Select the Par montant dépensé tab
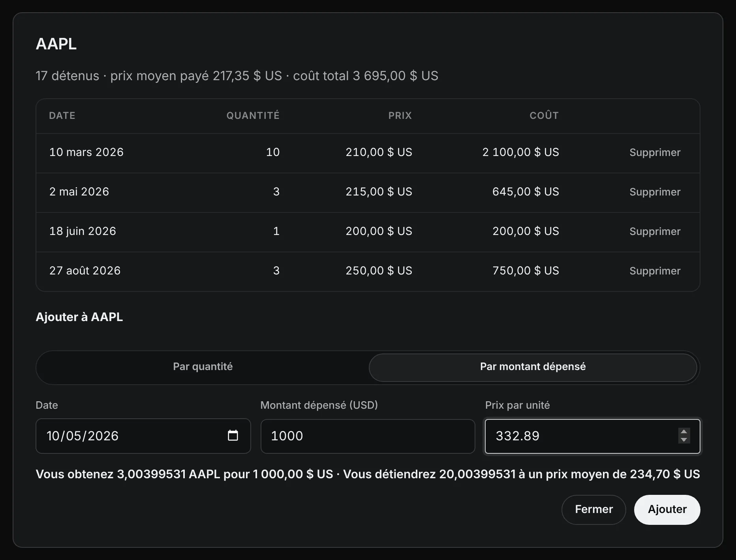Viewport: 736px width, 560px height. pos(533,367)
